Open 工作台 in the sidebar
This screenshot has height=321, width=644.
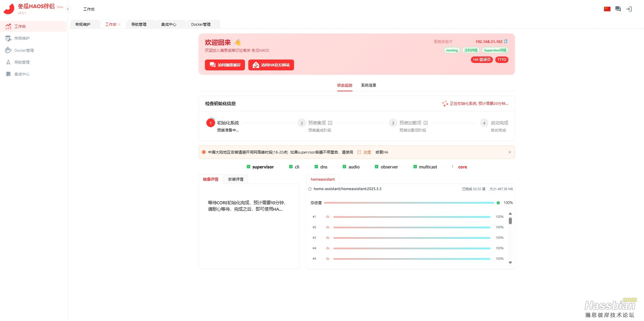click(34, 26)
